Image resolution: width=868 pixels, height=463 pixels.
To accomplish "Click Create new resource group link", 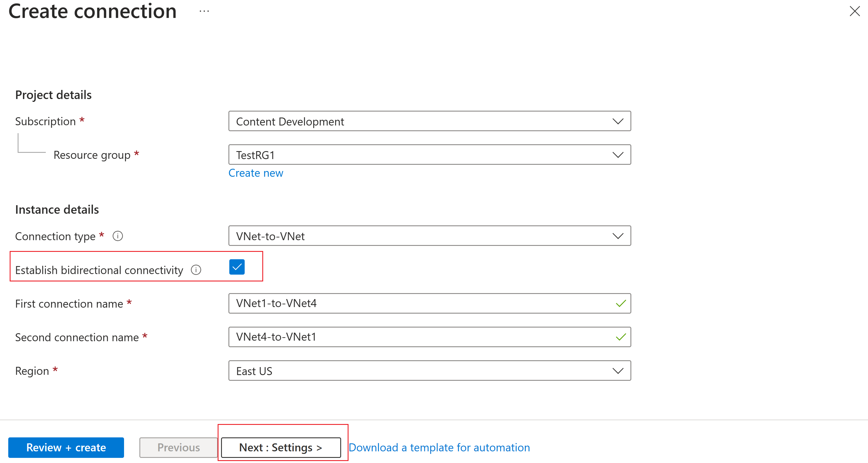I will tap(256, 173).
